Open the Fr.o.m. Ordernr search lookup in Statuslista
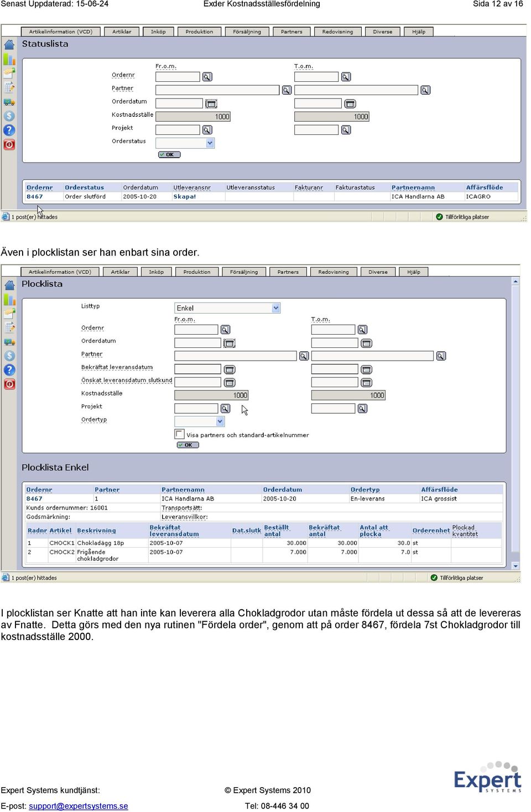Image resolution: width=531 pixels, height=812 pixels. pos(207,77)
